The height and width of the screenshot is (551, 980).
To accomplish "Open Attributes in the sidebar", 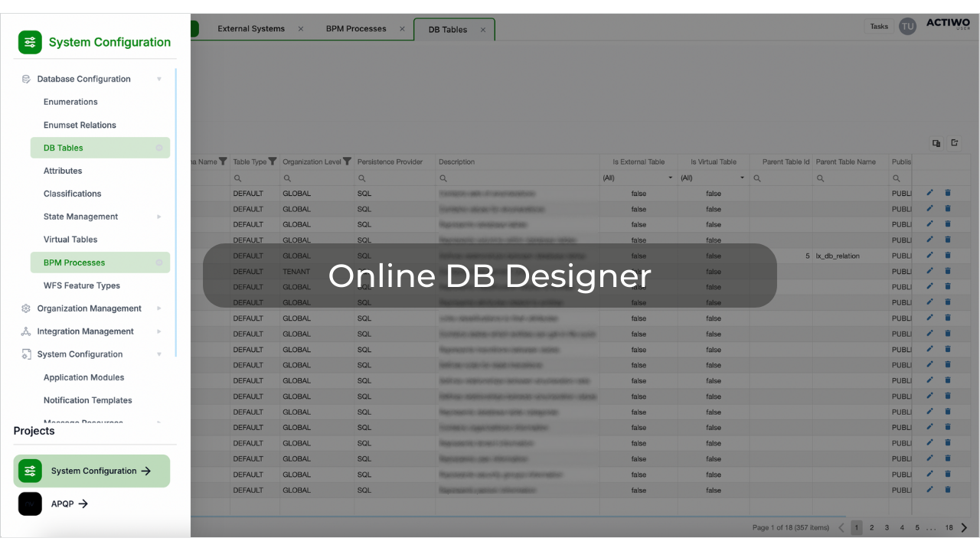I will click(63, 171).
